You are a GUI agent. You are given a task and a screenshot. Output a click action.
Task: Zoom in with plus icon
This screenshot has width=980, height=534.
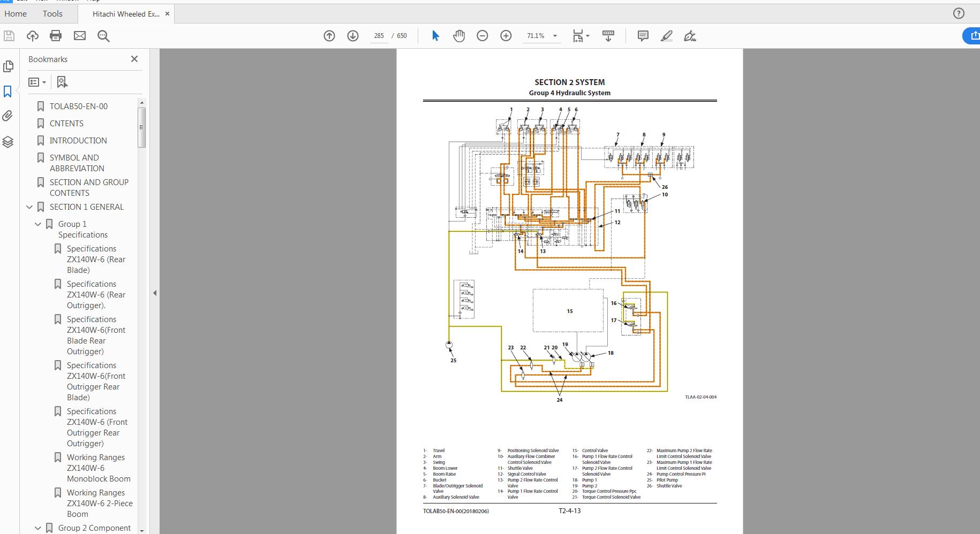(x=506, y=36)
